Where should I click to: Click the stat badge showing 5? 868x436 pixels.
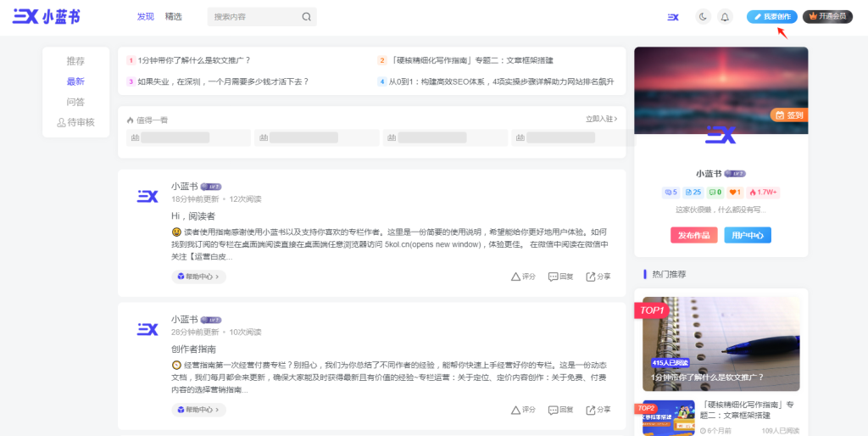tap(671, 193)
